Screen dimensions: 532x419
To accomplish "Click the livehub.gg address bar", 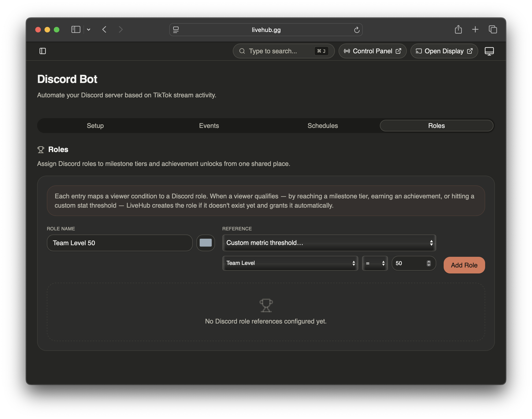I will [266, 30].
